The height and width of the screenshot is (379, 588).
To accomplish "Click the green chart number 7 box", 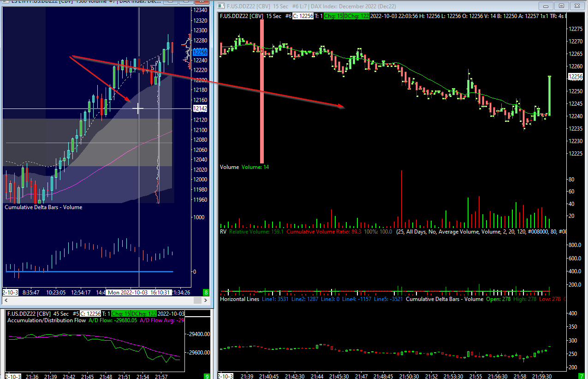I will tap(582, 376).
